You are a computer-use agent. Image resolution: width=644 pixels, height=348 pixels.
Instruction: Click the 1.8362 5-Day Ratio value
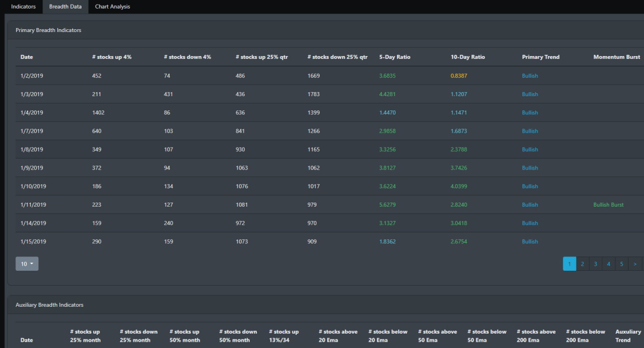(387, 242)
